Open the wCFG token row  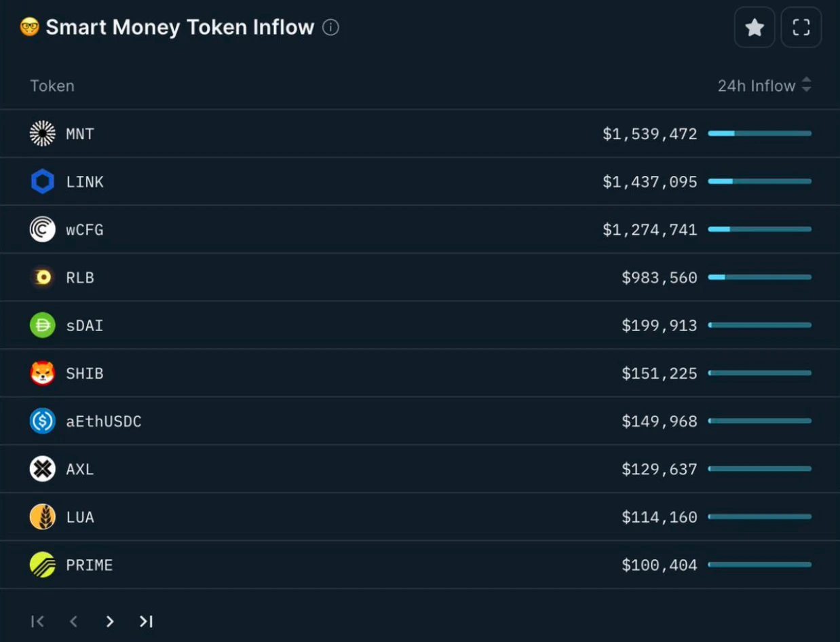(x=85, y=230)
